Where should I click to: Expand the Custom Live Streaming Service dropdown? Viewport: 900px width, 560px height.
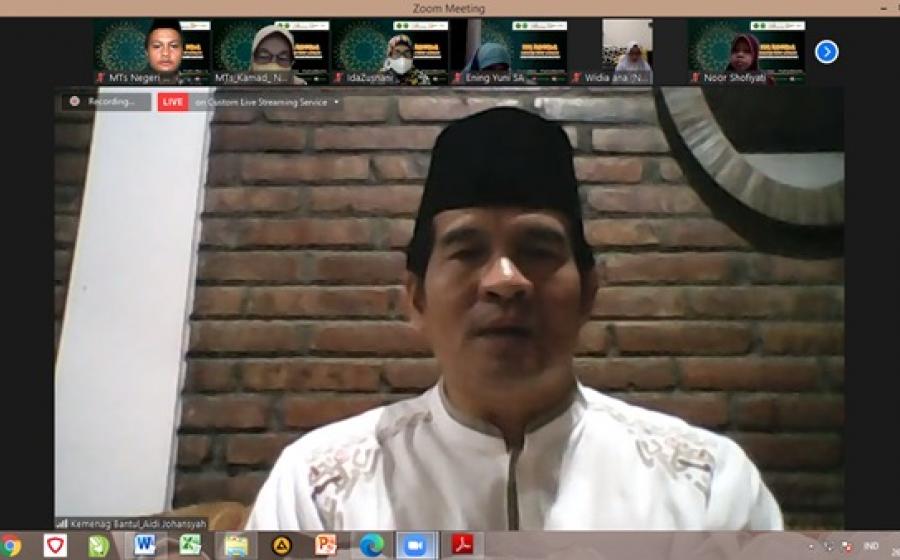pos(336,102)
